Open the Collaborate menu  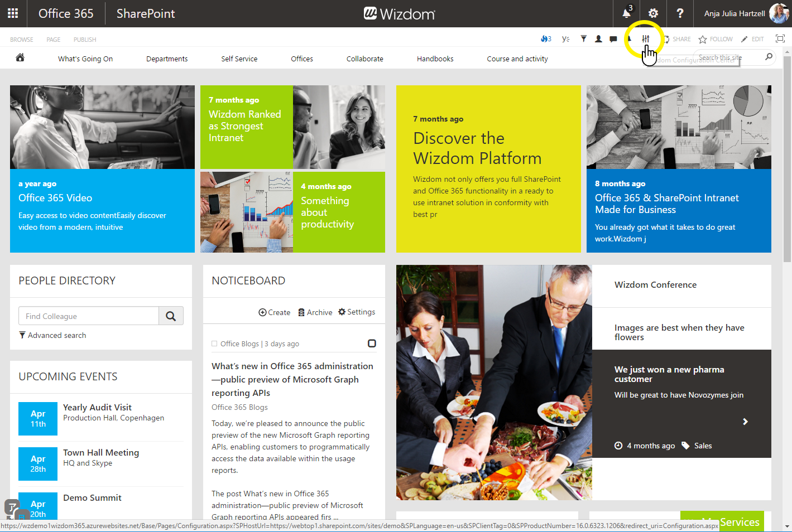click(x=365, y=59)
